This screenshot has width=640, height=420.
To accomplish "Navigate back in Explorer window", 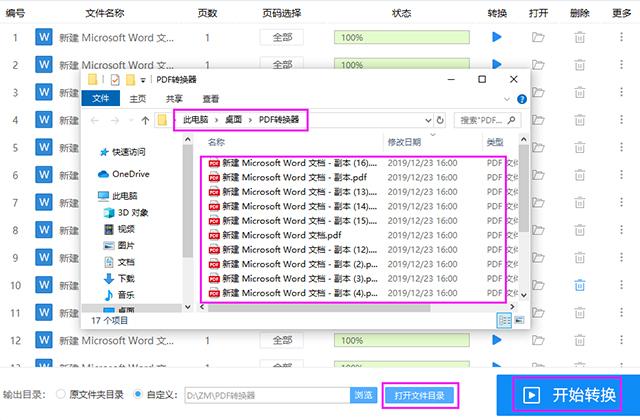I will [x=95, y=120].
